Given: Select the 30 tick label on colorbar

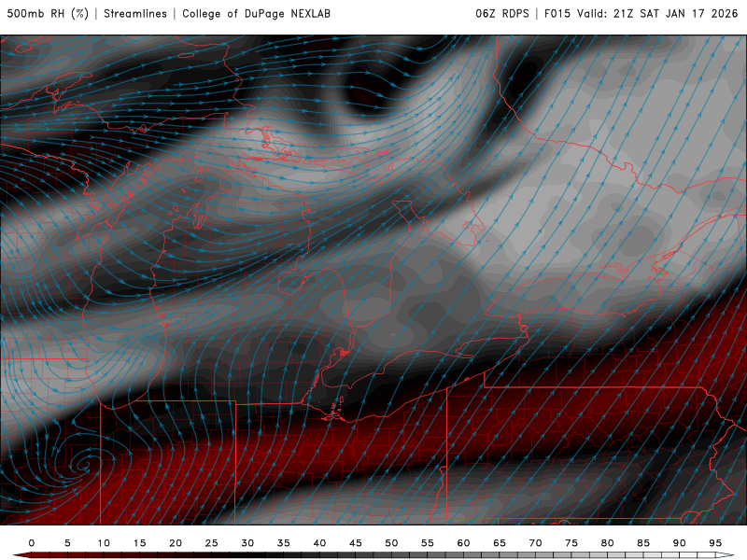Looking at the screenshot, I should pos(247,543).
